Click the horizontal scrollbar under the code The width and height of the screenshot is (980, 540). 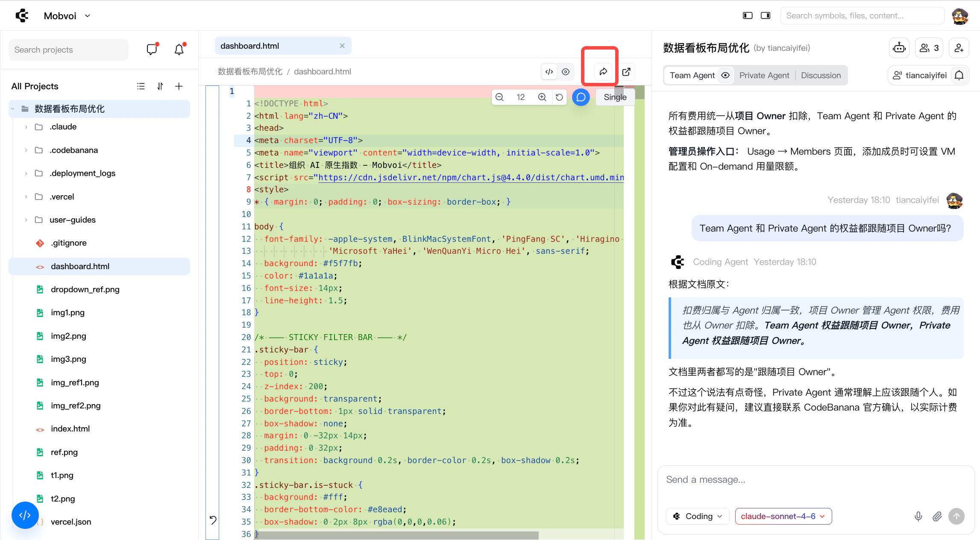397,535
